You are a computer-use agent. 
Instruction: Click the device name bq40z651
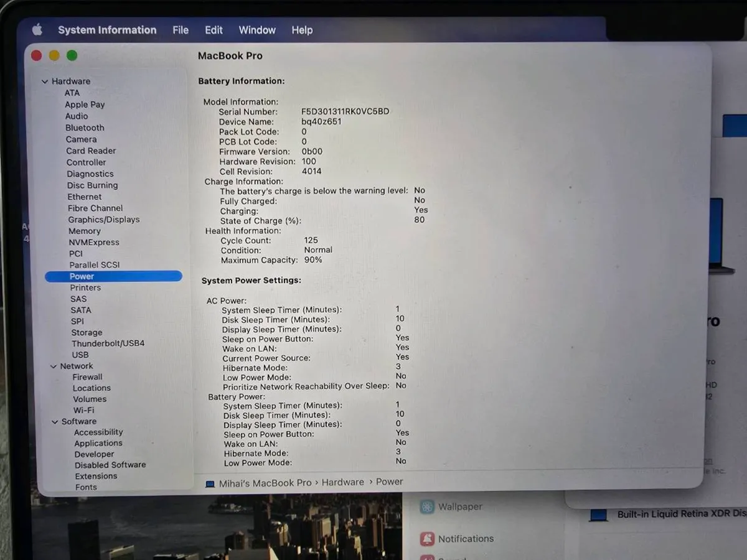(x=321, y=122)
